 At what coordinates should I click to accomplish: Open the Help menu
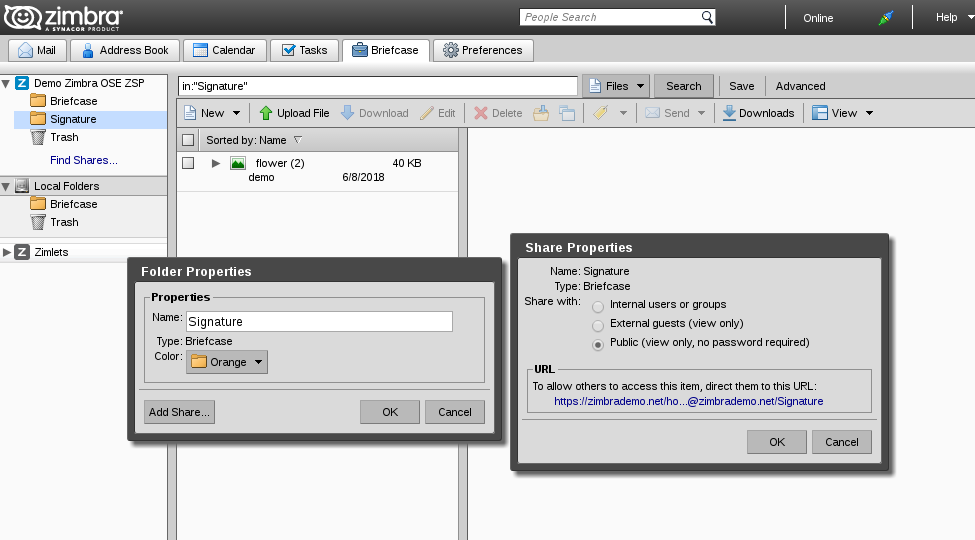click(953, 17)
